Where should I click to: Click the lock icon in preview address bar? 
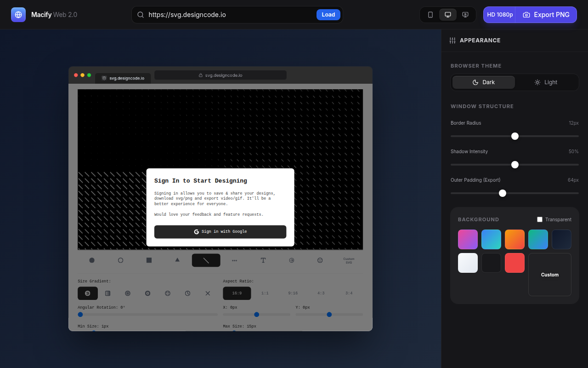click(200, 75)
